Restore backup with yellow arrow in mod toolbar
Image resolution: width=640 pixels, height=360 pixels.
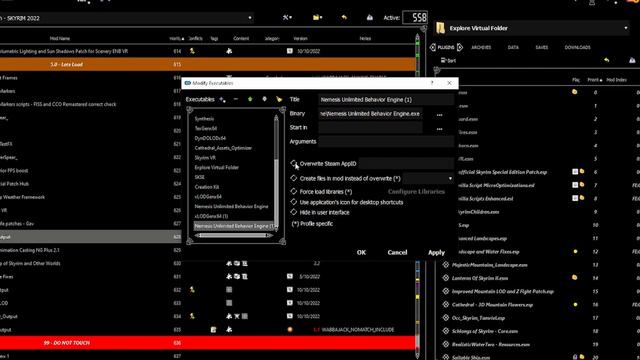[x=344, y=18]
